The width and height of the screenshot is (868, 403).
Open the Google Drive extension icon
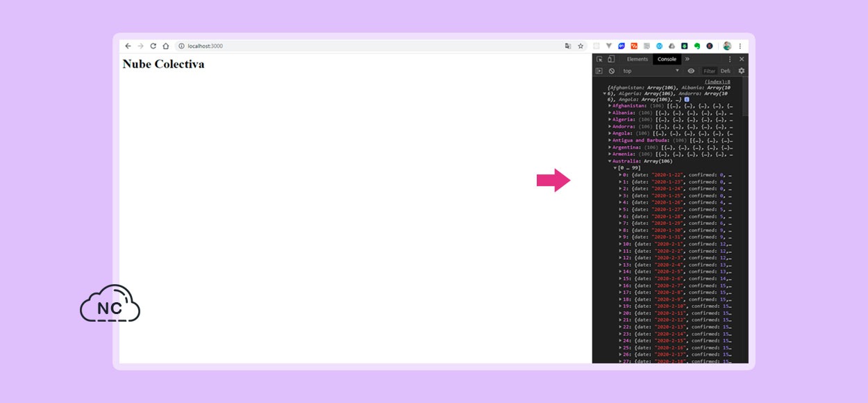tap(671, 46)
